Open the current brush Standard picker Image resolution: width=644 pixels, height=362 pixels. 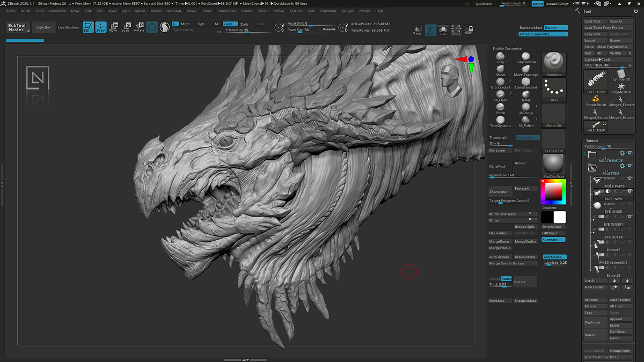tap(554, 64)
